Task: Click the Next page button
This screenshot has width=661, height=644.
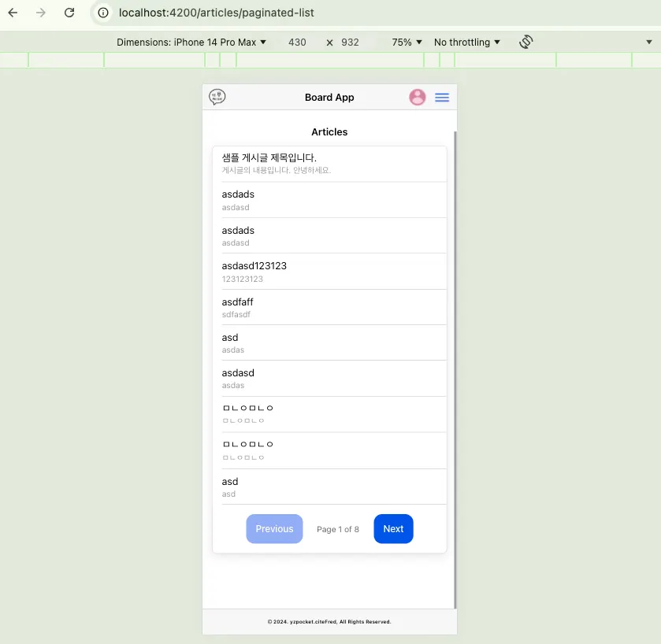Action: [x=393, y=528]
